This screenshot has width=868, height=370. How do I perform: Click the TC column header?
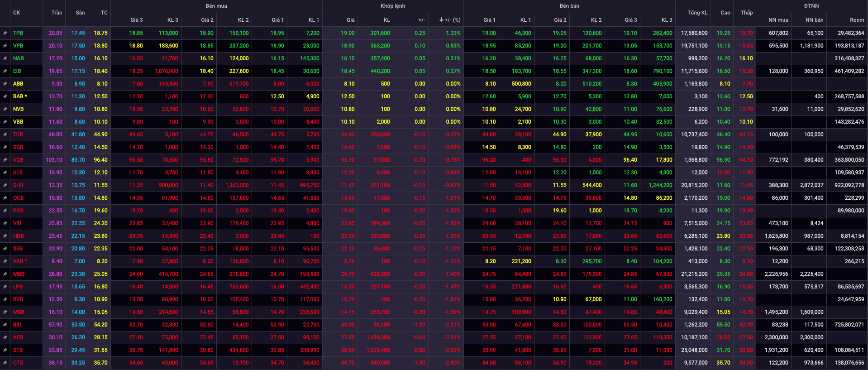point(104,13)
